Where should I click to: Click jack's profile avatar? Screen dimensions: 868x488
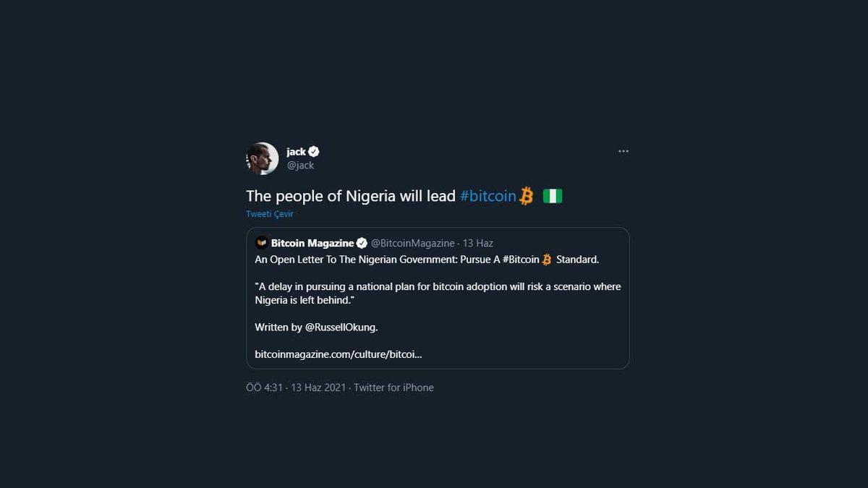click(262, 158)
